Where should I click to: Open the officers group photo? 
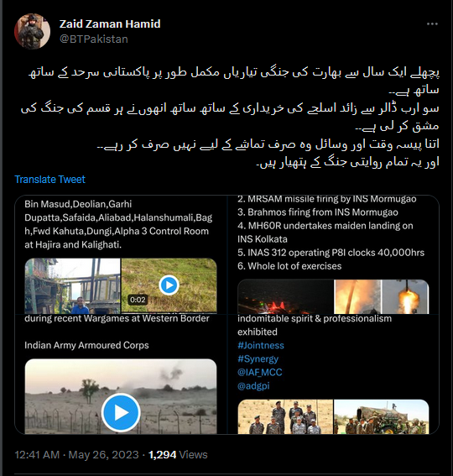(285, 416)
